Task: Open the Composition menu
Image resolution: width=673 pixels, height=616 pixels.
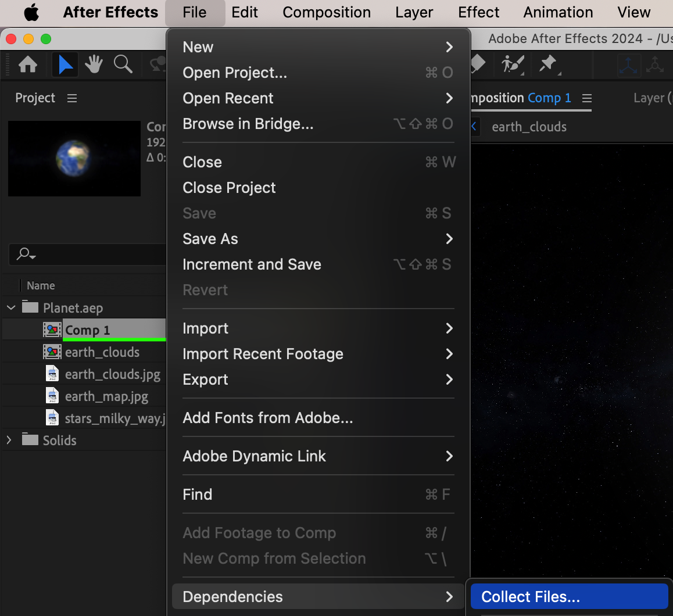Action: pyautogui.click(x=327, y=12)
